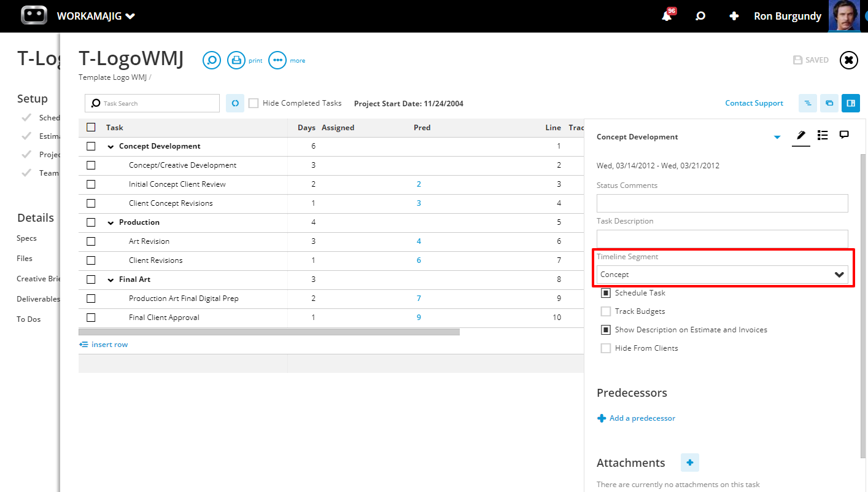868x492 pixels.
Task: Toggle Show Description on Estimate and Invoices
Action: click(x=606, y=330)
